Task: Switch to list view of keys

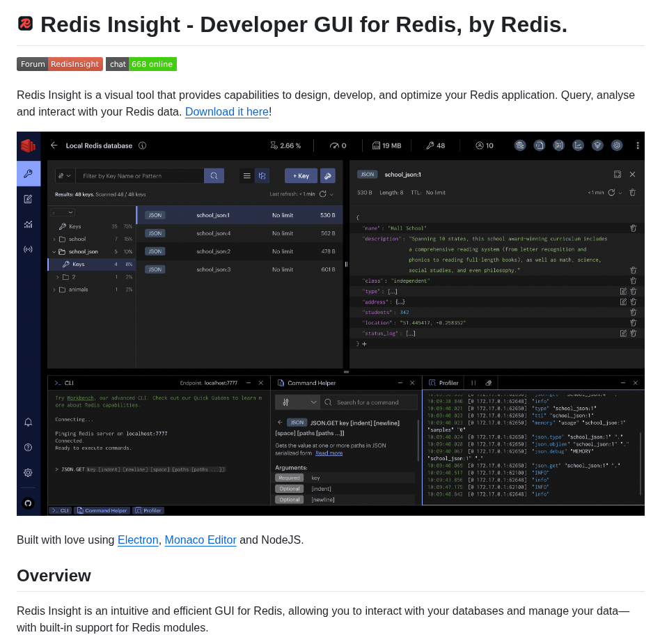Action: [247, 175]
